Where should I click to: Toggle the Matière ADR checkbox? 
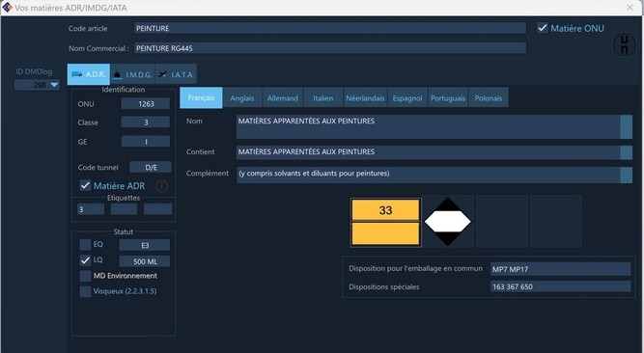pos(85,185)
